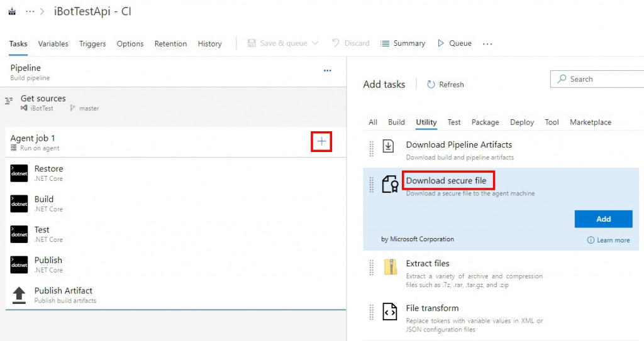Viewport: 644px width, 341px height.
Task: Click the Publish task dotnet icon
Action: point(19,264)
